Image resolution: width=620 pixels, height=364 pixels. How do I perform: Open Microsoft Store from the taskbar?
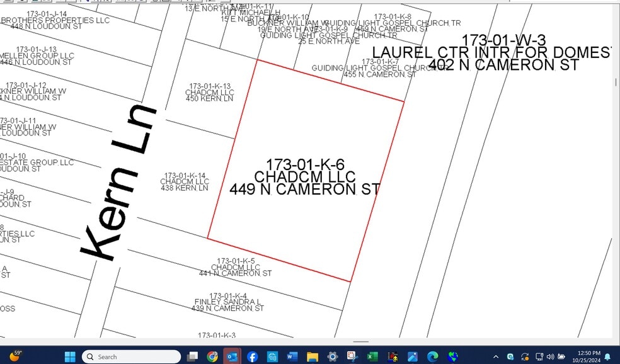272,356
